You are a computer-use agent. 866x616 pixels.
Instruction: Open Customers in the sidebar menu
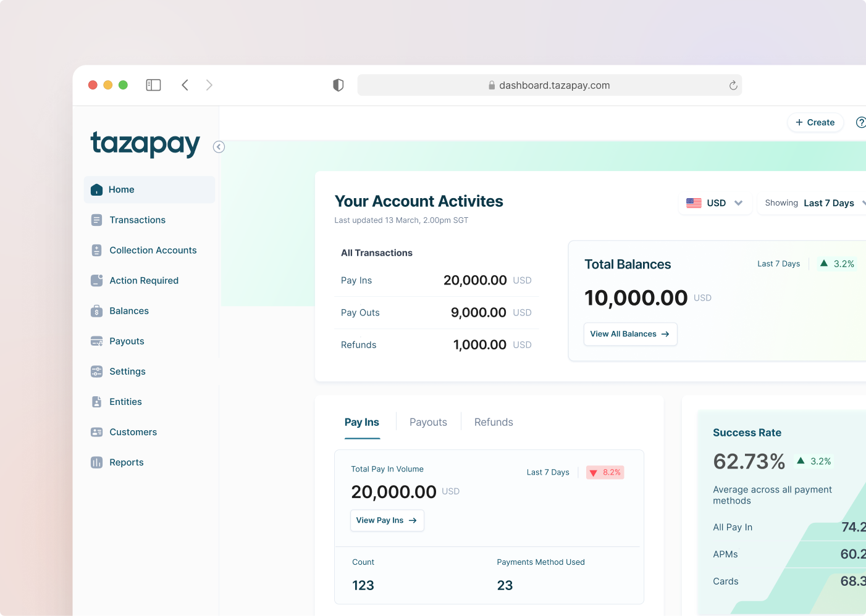149,431
